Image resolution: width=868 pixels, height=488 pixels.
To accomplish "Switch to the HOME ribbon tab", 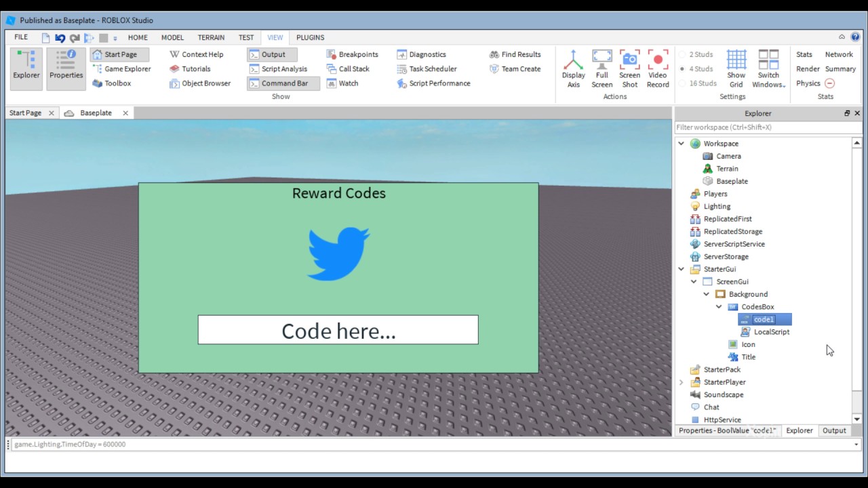I will [x=138, y=37].
